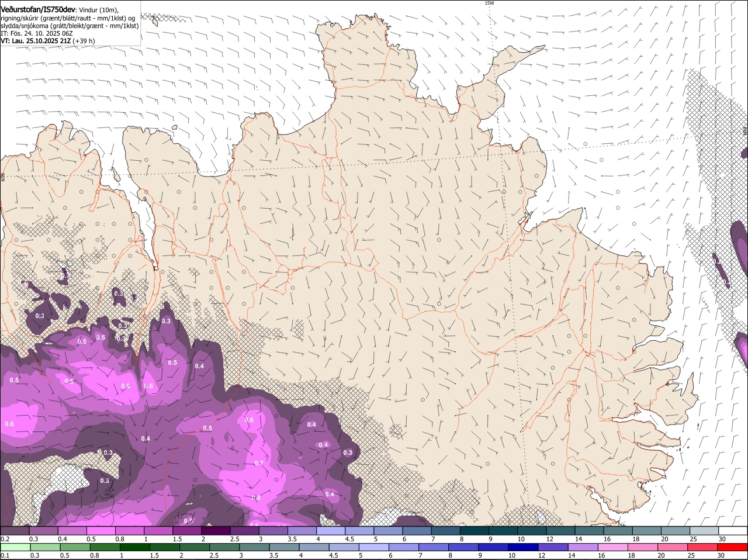
Task: Click the 30 label on the upper scale
Action: [722, 539]
